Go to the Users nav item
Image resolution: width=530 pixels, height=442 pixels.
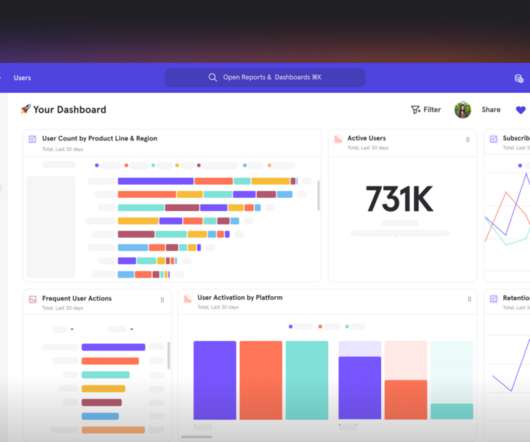(22, 78)
